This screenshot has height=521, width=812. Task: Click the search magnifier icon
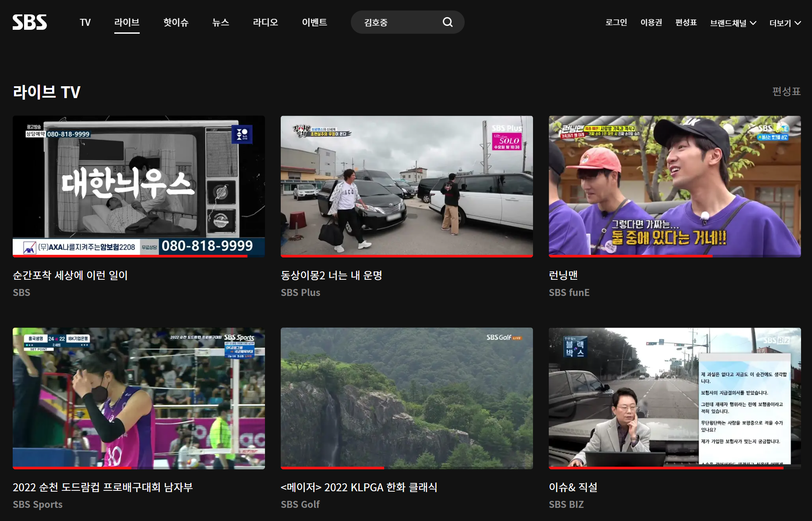click(x=448, y=22)
